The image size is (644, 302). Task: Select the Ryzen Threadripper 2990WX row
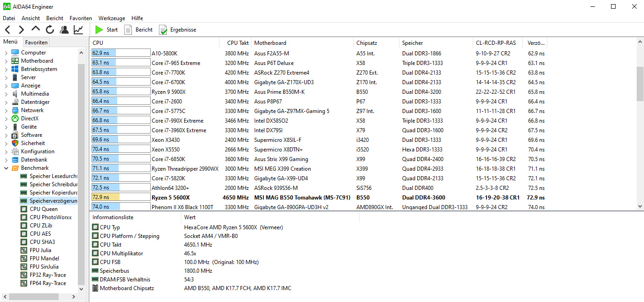click(x=318, y=169)
